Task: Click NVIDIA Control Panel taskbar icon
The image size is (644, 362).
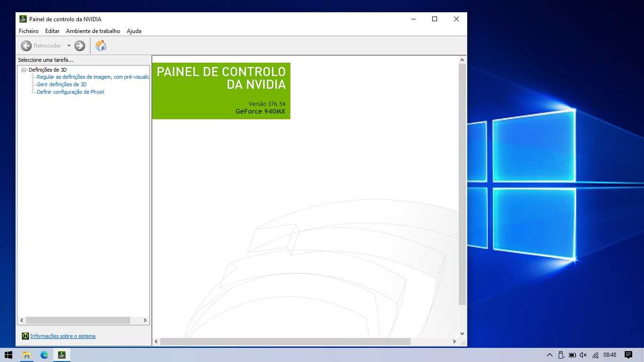Action: (62, 355)
